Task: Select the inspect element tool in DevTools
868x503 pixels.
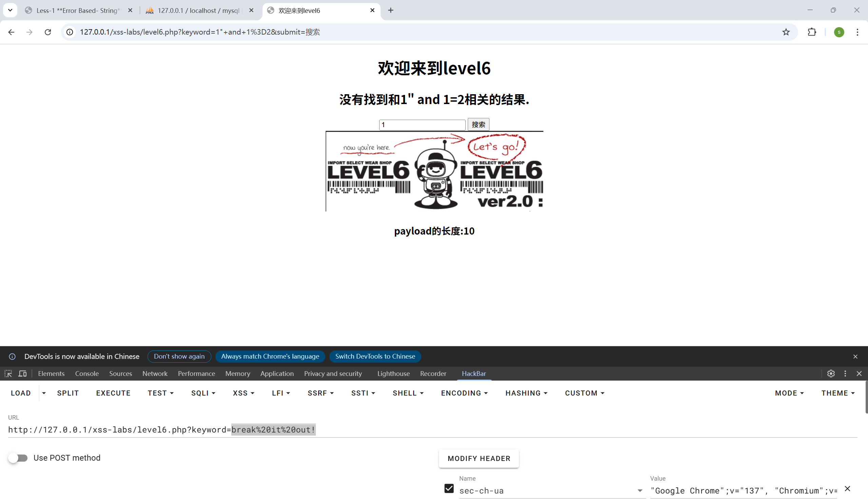Action: (x=7, y=374)
